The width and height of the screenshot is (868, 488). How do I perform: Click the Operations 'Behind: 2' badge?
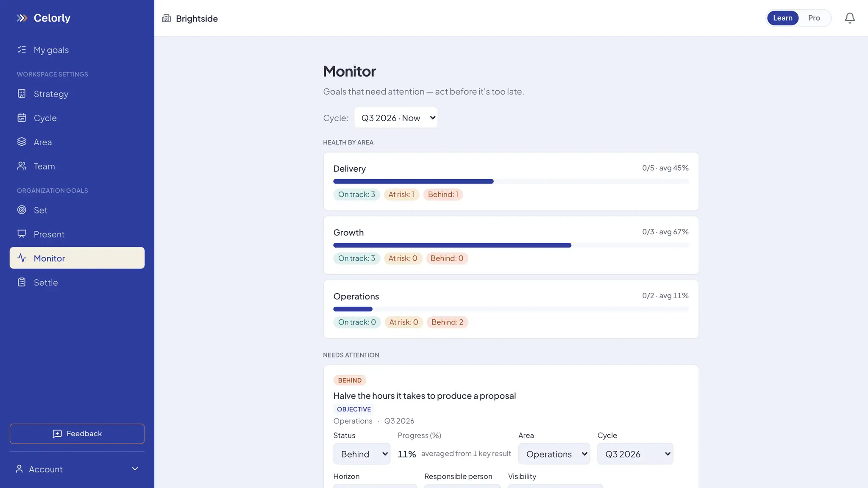pyautogui.click(x=447, y=322)
